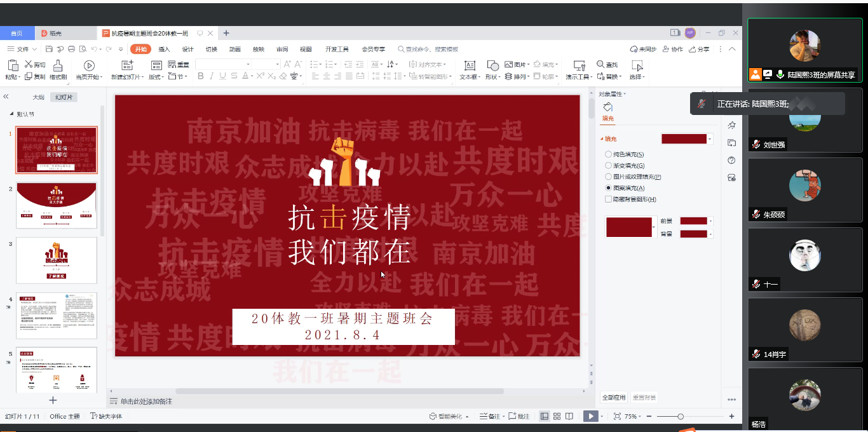Open the Animation (动画) ribbon tab
The width and height of the screenshot is (868, 432).
234,49
